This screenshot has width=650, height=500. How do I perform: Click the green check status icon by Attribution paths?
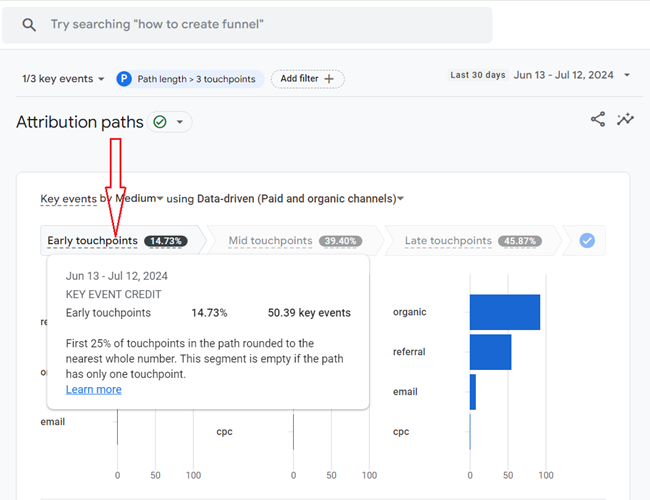tap(160, 122)
